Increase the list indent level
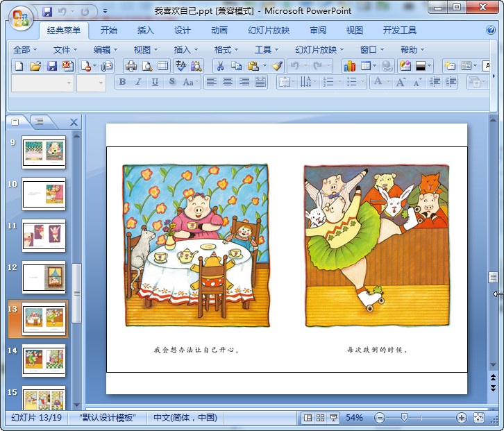504x431 pixels. (451, 83)
